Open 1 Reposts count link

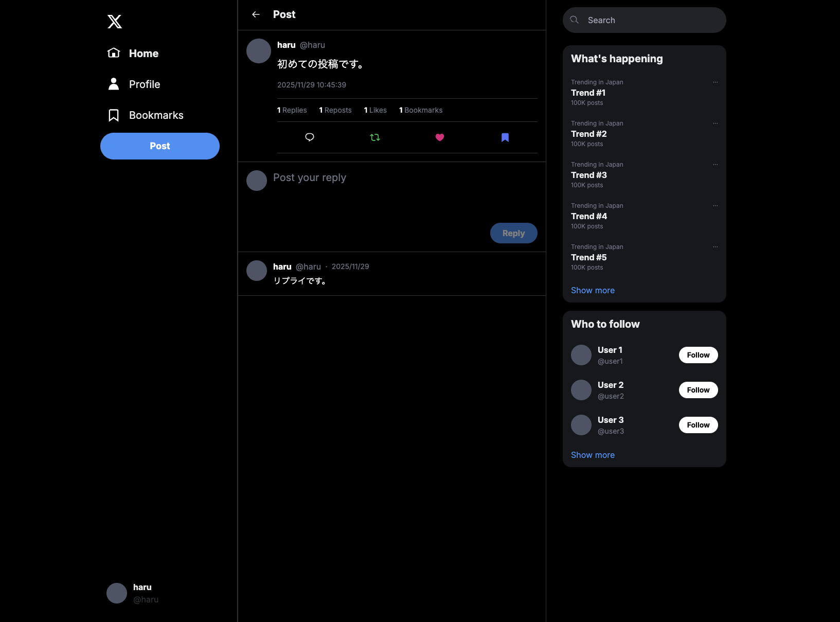(335, 110)
